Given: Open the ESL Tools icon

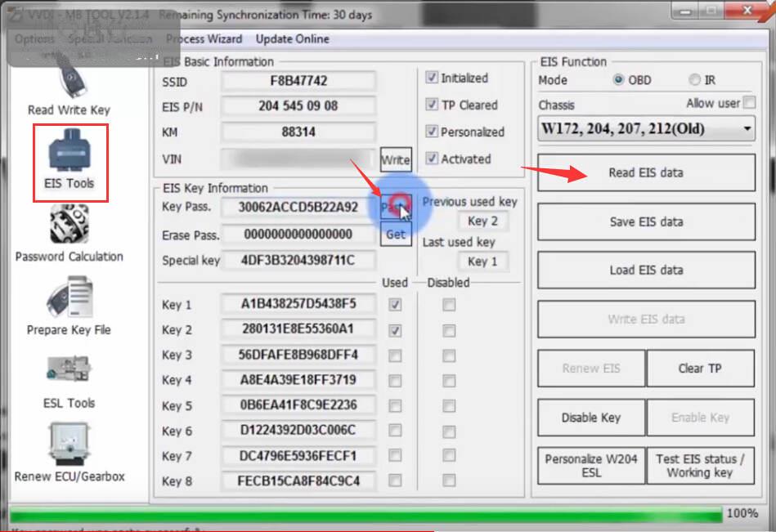Looking at the screenshot, I should (70, 369).
